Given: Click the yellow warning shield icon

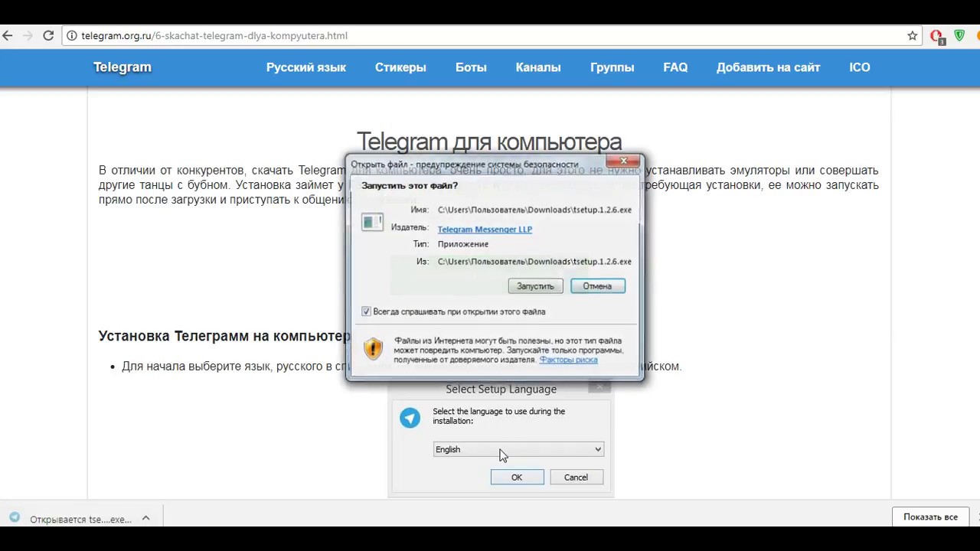Looking at the screenshot, I should [x=373, y=348].
